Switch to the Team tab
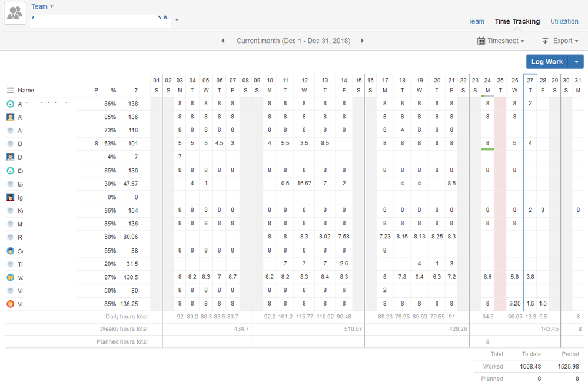This screenshot has width=588, height=385. pyautogui.click(x=476, y=21)
